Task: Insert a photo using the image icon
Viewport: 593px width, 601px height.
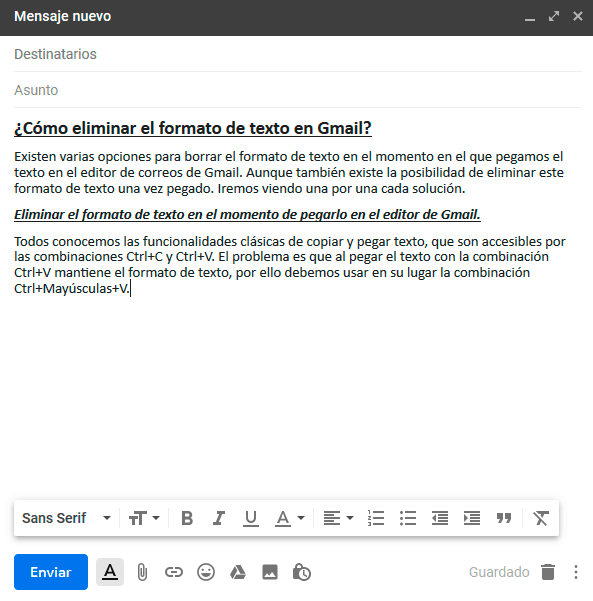Action: (x=270, y=572)
